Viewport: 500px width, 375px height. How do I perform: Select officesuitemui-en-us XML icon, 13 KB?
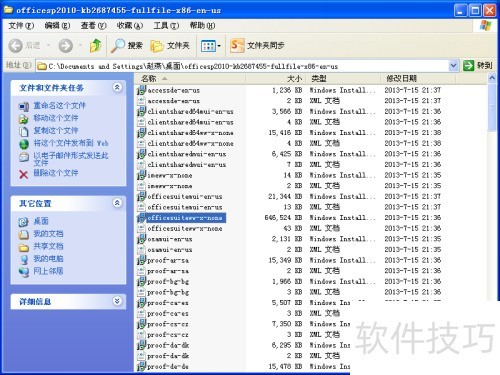141,207
